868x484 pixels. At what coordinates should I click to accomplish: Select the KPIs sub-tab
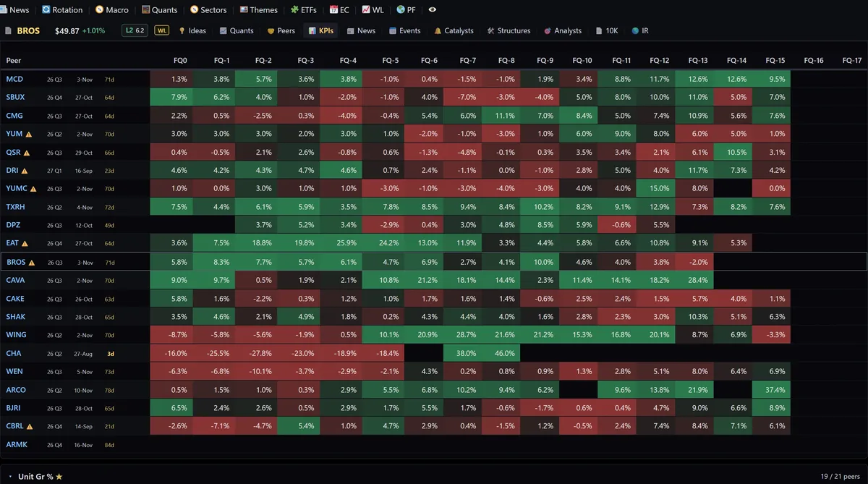(320, 31)
